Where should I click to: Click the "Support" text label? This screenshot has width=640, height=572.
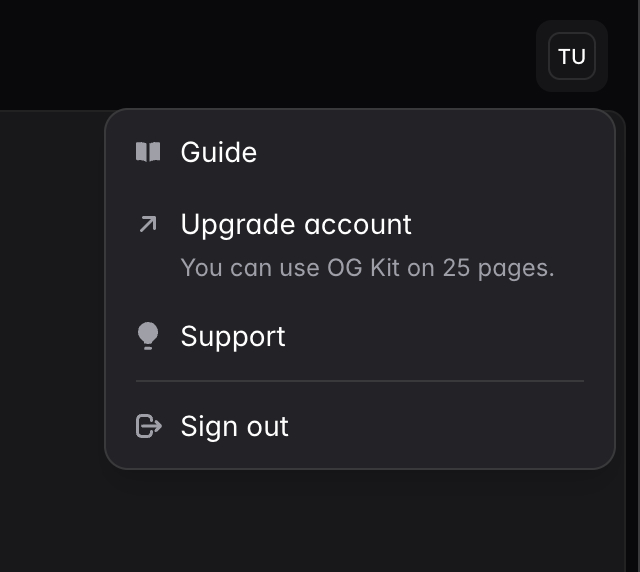click(x=233, y=336)
